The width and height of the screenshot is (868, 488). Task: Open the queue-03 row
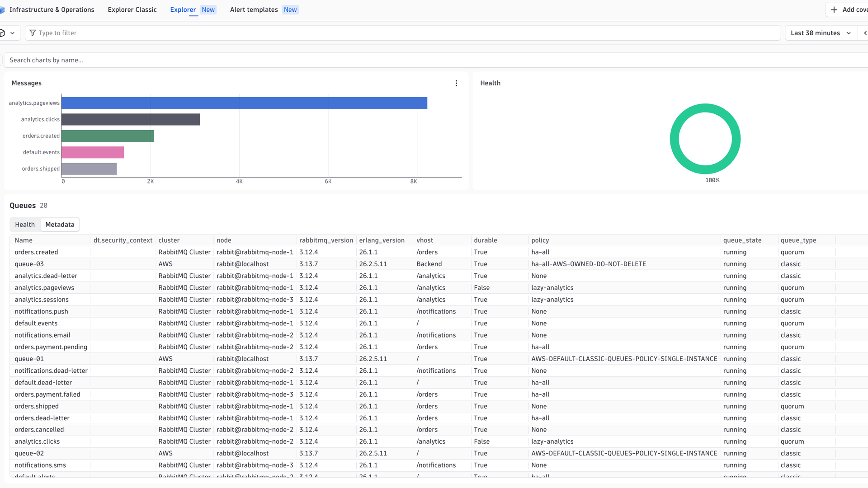pyautogui.click(x=29, y=264)
